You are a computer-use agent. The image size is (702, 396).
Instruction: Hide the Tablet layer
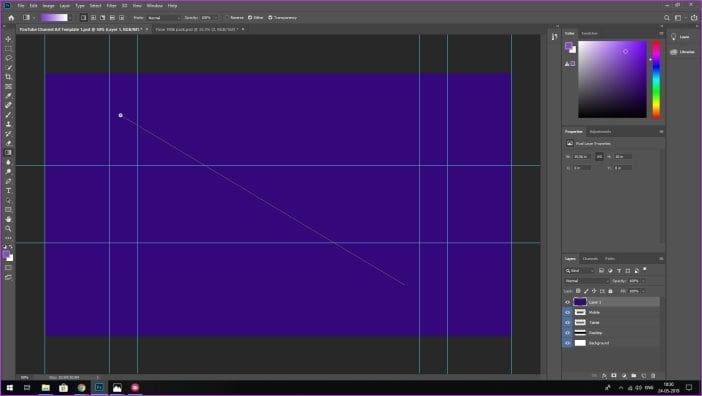[x=567, y=323]
